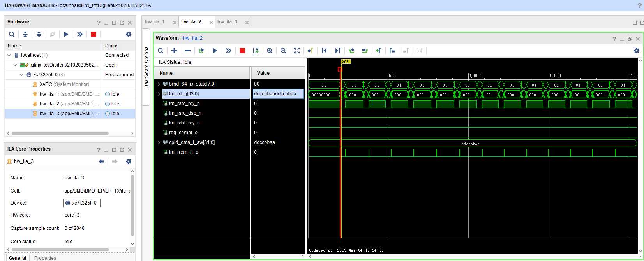This screenshot has height=261, width=644.
Task: Select trn_rrem_n_q signal
Action: click(x=183, y=152)
